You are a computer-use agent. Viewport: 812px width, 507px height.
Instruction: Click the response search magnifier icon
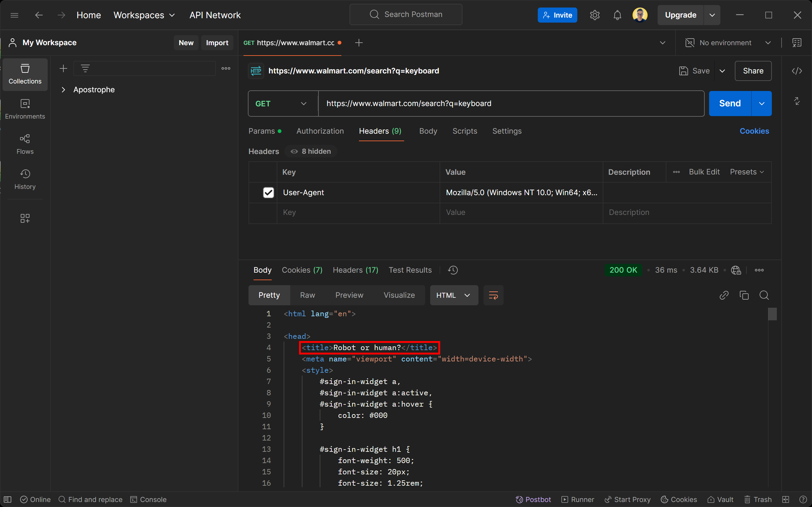point(764,295)
